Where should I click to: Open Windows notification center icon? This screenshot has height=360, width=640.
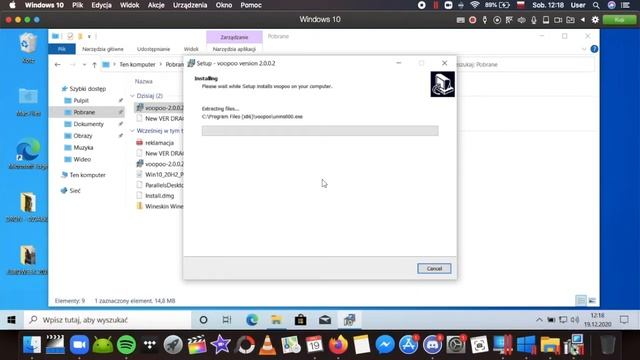(x=624, y=320)
